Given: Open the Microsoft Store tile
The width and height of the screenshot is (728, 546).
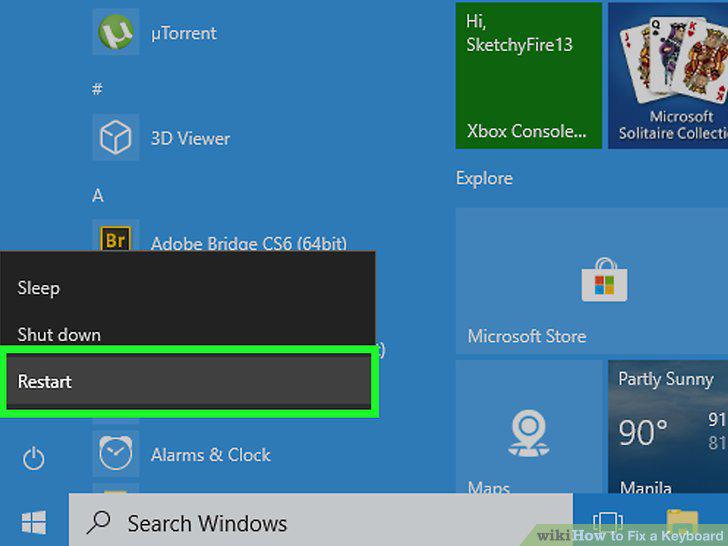Looking at the screenshot, I should click(x=592, y=281).
